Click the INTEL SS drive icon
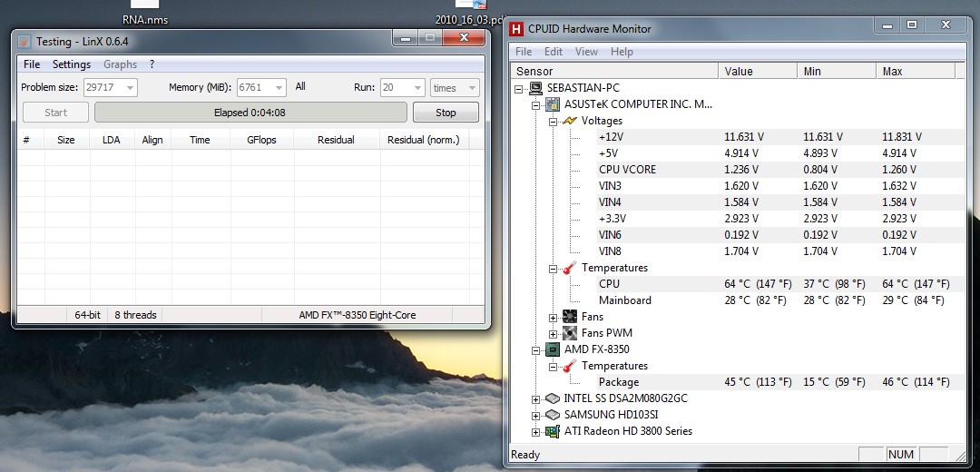 pos(552,398)
